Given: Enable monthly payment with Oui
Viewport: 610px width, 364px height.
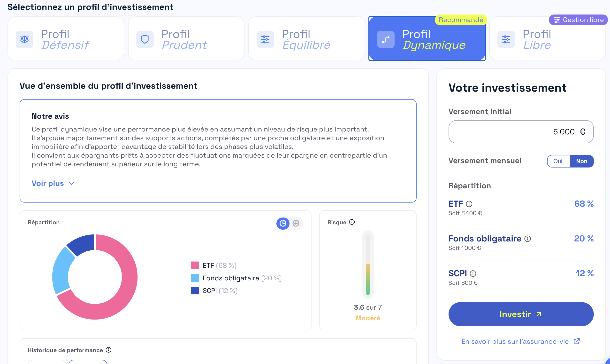Looking at the screenshot, I should [558, 161].
